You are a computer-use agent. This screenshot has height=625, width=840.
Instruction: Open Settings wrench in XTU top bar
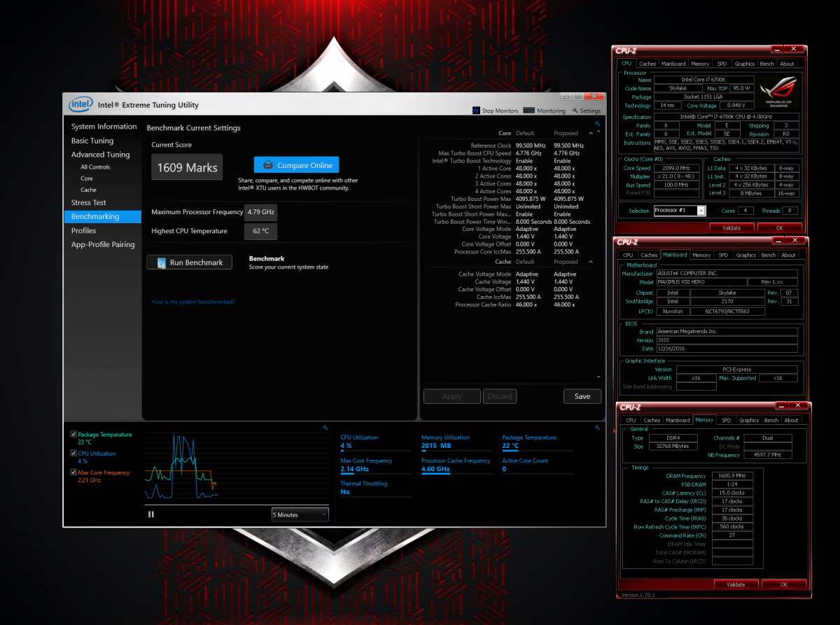pos(587,111)
